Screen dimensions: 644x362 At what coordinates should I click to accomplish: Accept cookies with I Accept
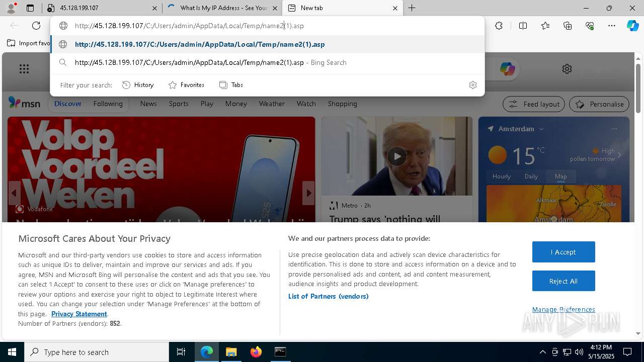pos(563,252)
